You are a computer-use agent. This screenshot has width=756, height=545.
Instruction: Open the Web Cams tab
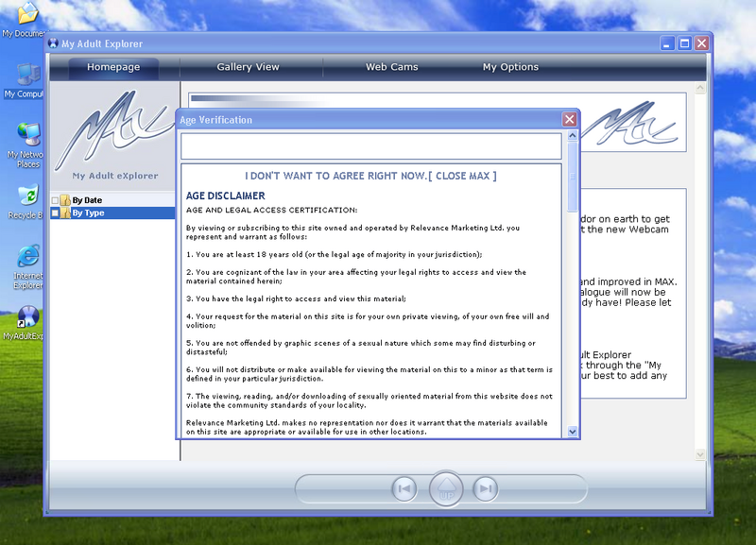coord(391,67)
